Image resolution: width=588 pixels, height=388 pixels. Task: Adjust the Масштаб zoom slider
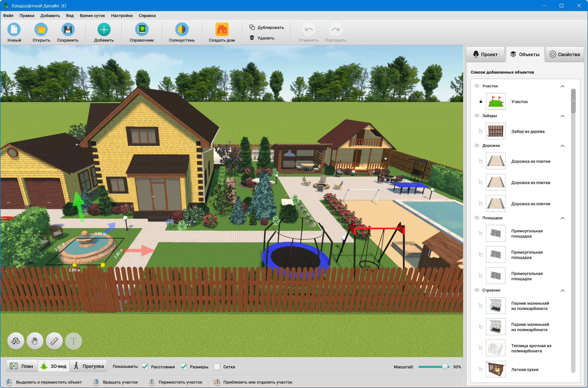coord(445,367)
